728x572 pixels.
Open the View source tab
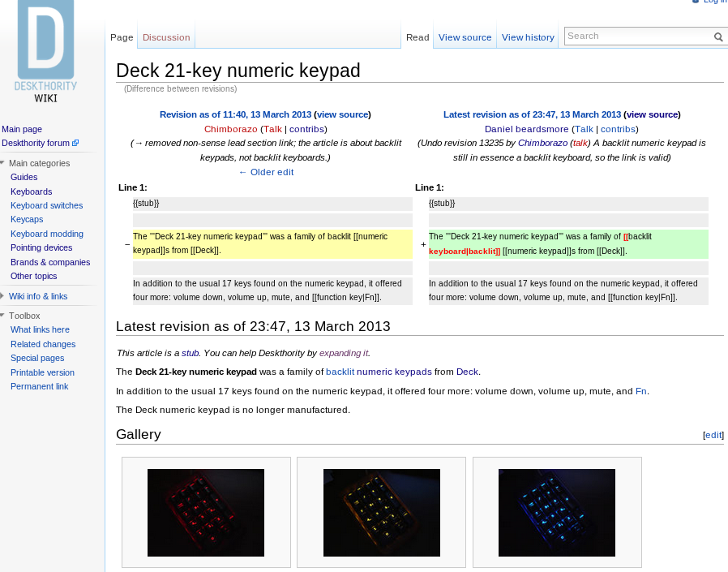pyautogui.click(x=465, y=37)
